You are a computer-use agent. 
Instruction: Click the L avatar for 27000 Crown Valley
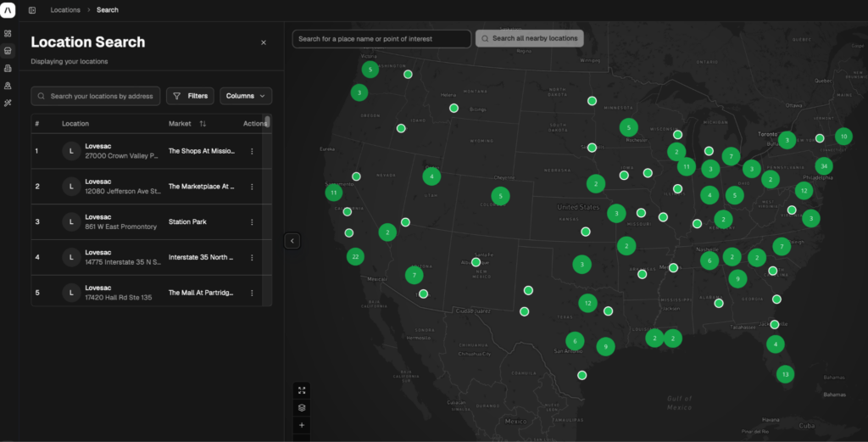click(71, 151)
